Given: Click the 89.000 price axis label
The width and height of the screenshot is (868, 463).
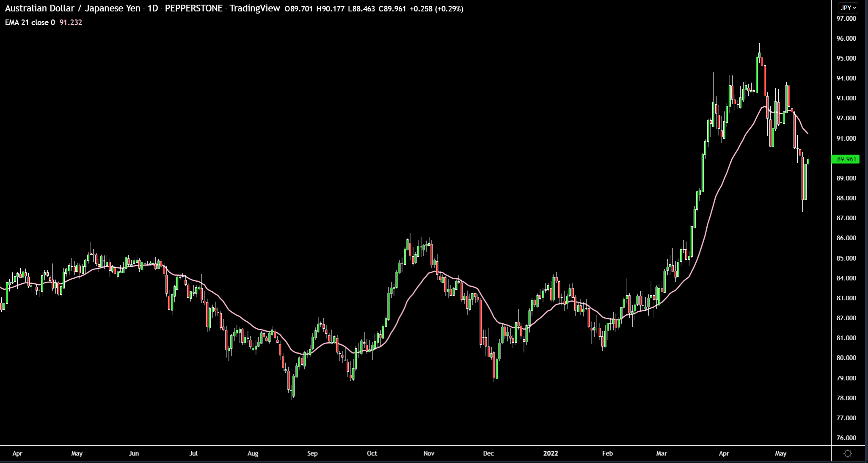Looking at the screenshot, I should point(846,178).
